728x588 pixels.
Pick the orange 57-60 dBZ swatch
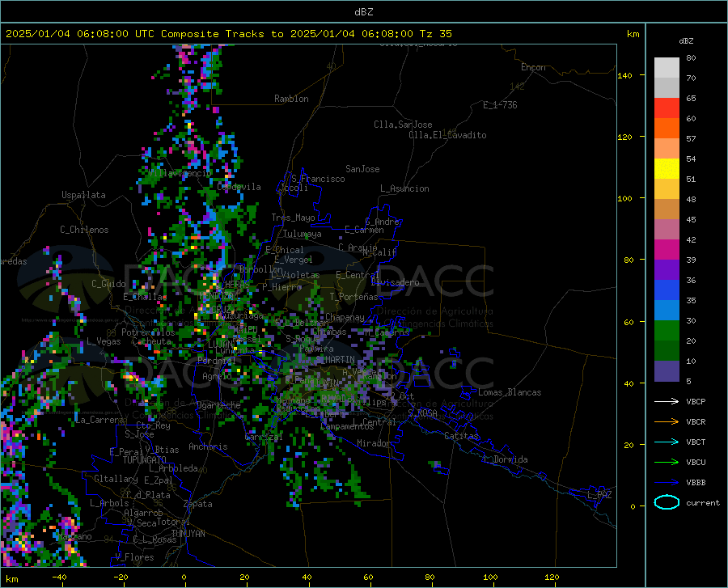(x=667, y=129)
